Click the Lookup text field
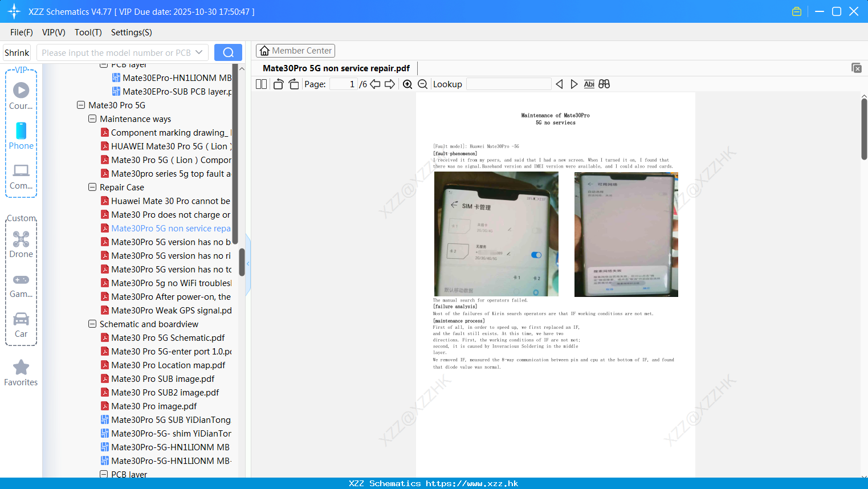 click(508, 84)
